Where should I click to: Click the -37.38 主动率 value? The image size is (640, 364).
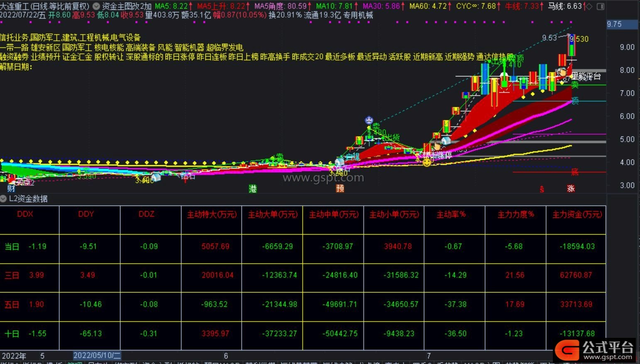455,304
